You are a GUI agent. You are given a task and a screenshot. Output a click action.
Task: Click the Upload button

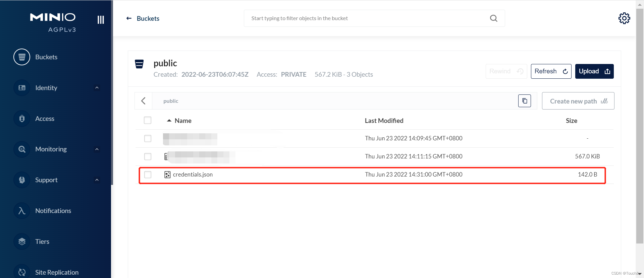click(594, 71)
